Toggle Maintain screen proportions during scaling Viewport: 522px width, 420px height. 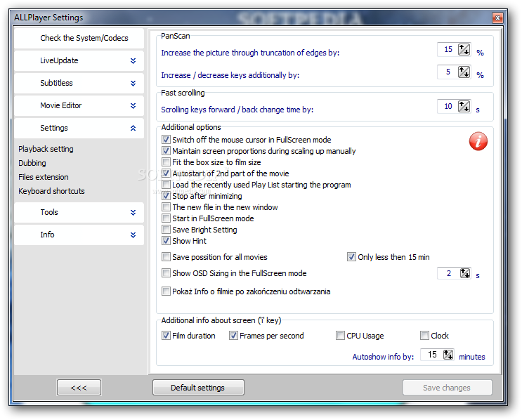click(x=166, y=151)
